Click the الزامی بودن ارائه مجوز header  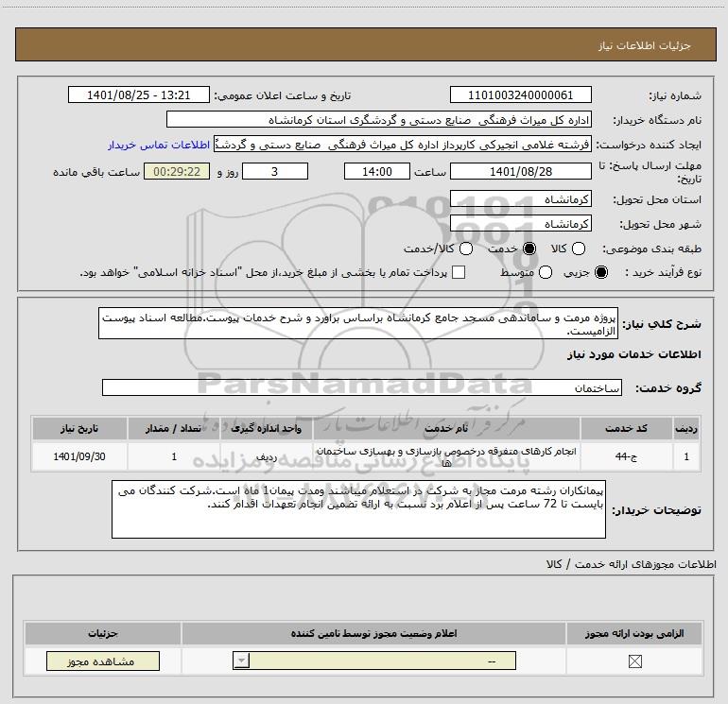(x=634, y=633)
